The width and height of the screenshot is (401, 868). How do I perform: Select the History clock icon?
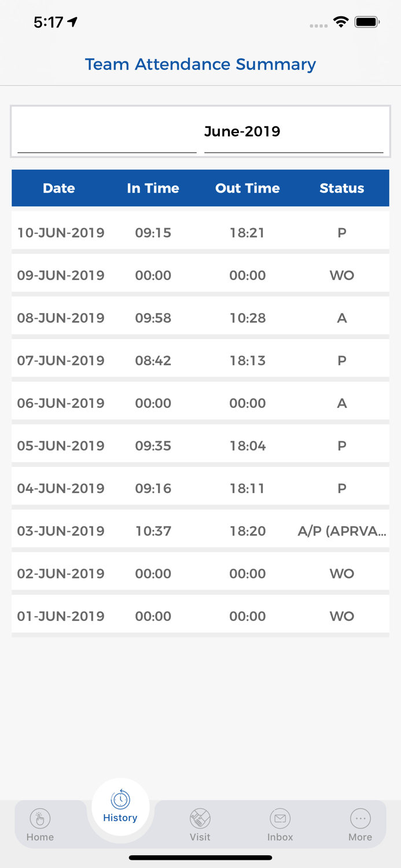(120, 800)
